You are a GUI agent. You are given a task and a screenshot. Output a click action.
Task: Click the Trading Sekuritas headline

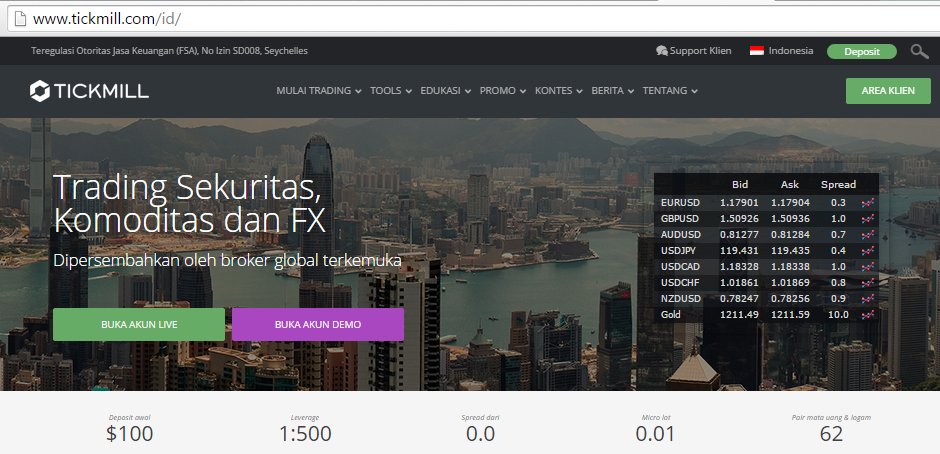[189, 204]
